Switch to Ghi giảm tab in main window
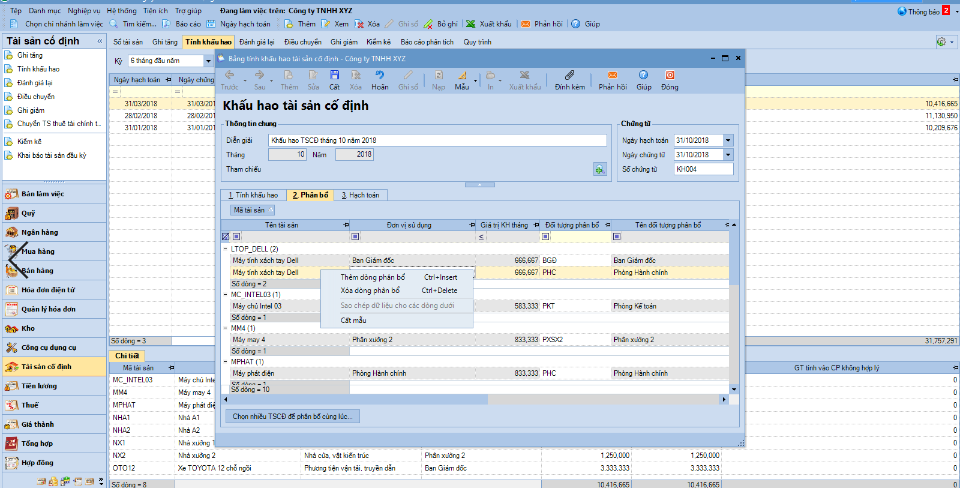The height and width of the screenshot is (488, 961). coord(344,42)
